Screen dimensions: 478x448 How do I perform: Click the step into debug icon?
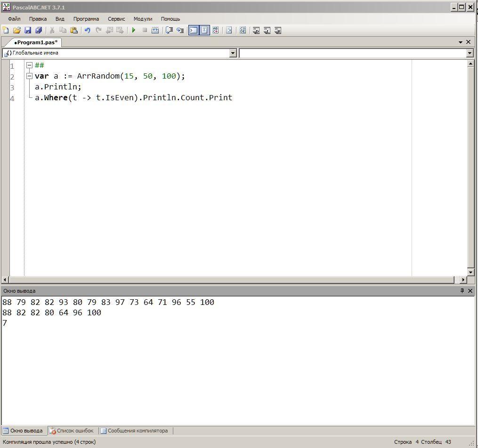click(x=180, y=30)
